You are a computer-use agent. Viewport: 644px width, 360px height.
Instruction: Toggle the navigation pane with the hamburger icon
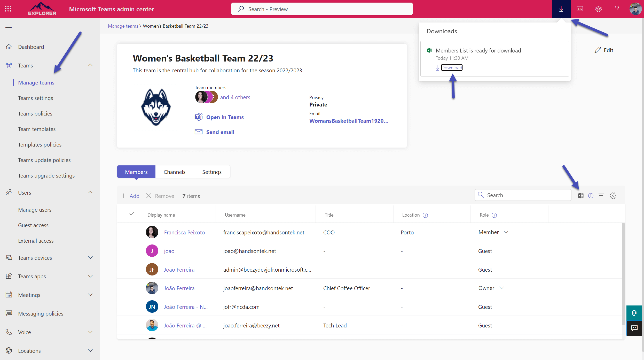pos(9,27)
